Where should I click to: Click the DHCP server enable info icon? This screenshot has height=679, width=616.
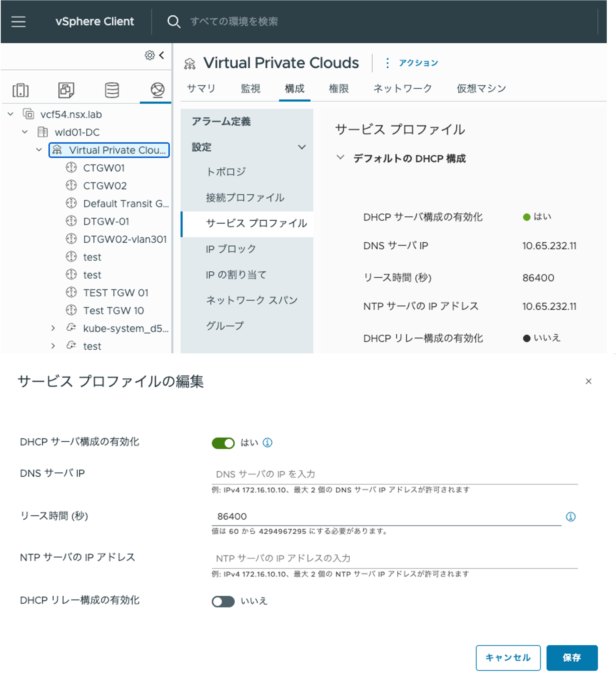tap(267, 443)
